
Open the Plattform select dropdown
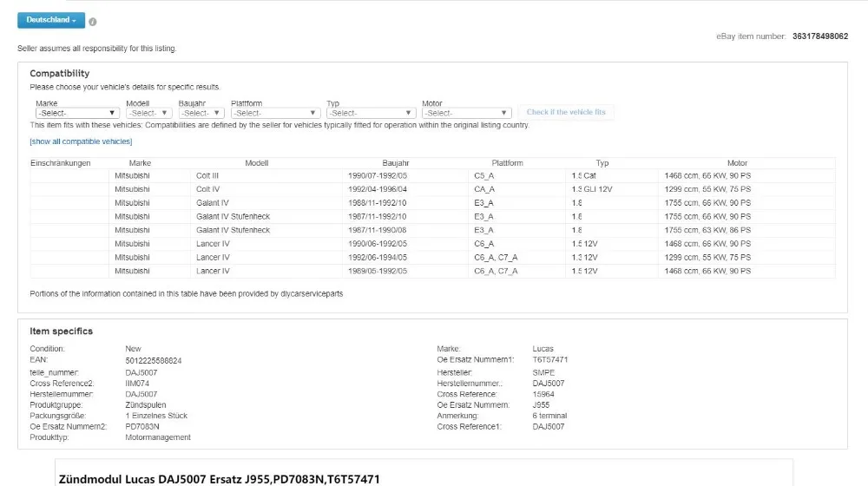[x=275, y=113]
